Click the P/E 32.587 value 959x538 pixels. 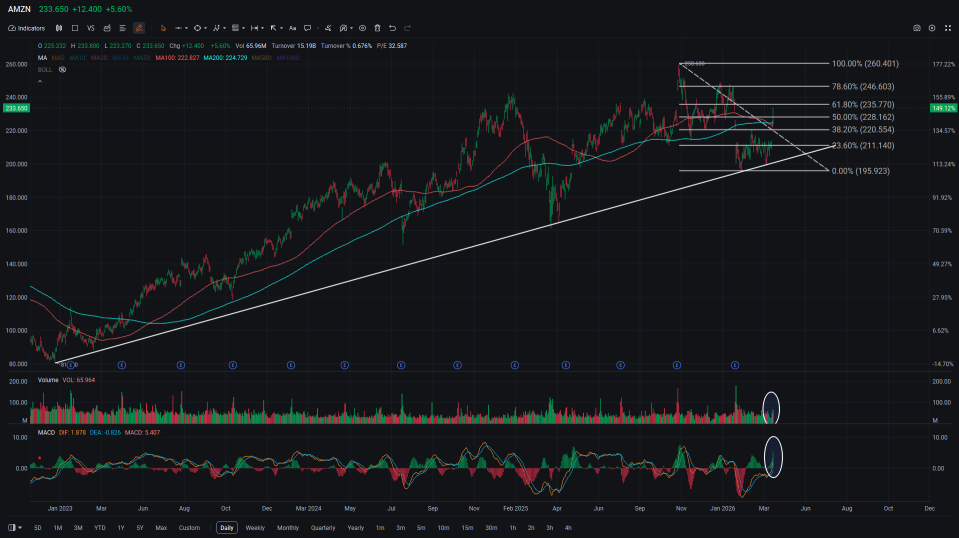coord(391,46)
